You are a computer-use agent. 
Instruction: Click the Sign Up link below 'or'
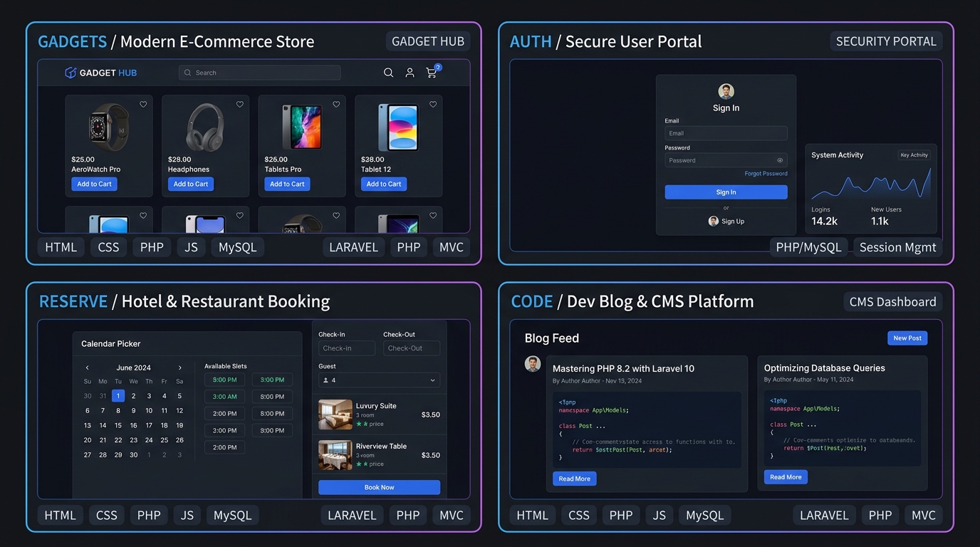click(x=733, y=222)
